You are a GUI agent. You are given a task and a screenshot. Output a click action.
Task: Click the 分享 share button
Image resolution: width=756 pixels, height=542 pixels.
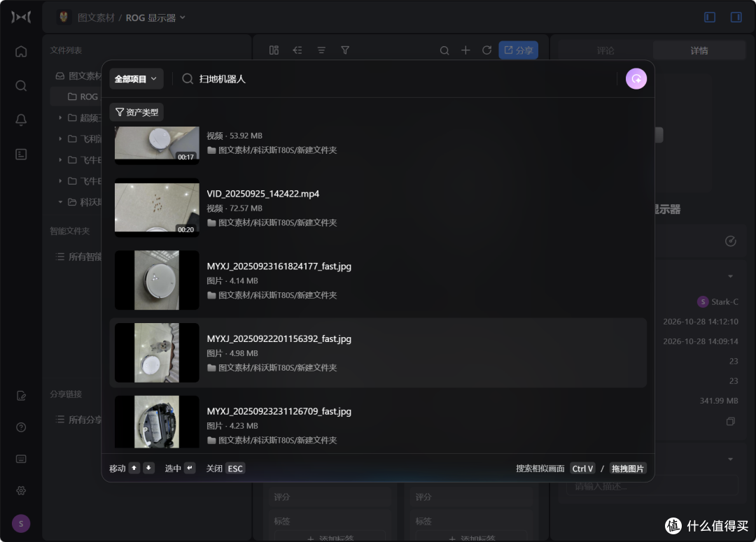[x=518, y=50]
